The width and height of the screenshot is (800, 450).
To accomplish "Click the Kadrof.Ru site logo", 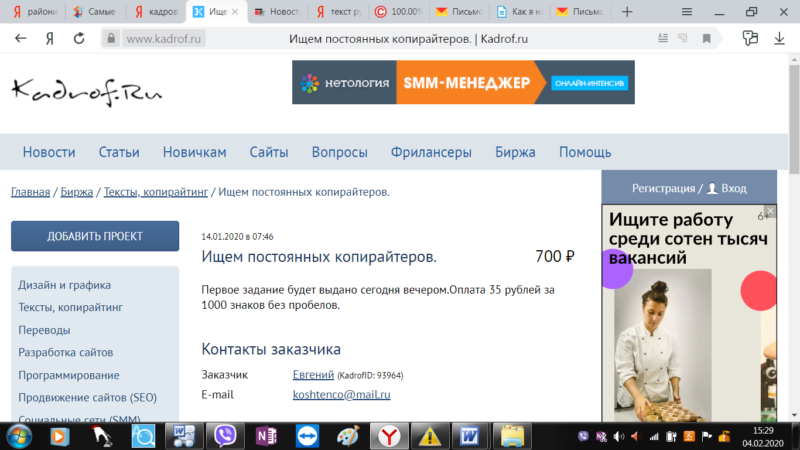I will 87,92.
